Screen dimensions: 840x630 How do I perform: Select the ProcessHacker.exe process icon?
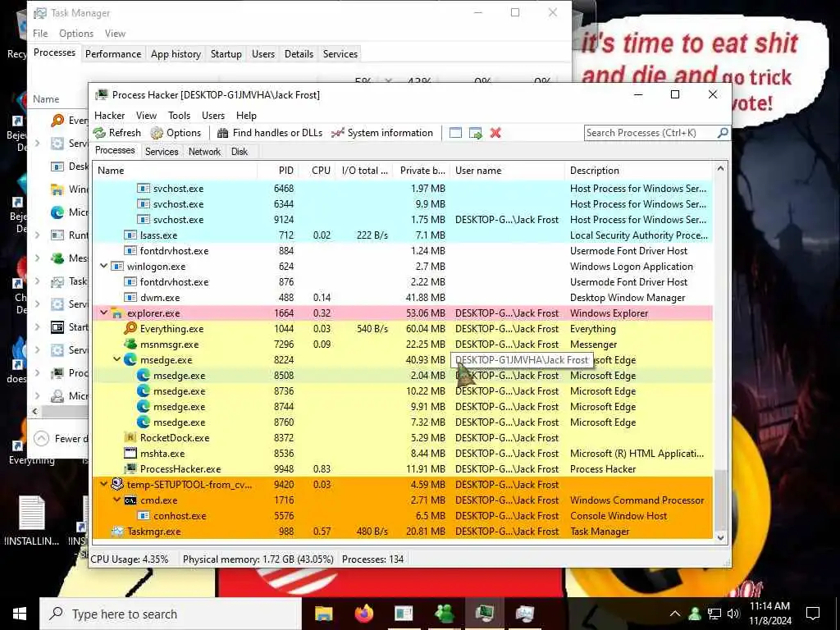click(130, 468)
